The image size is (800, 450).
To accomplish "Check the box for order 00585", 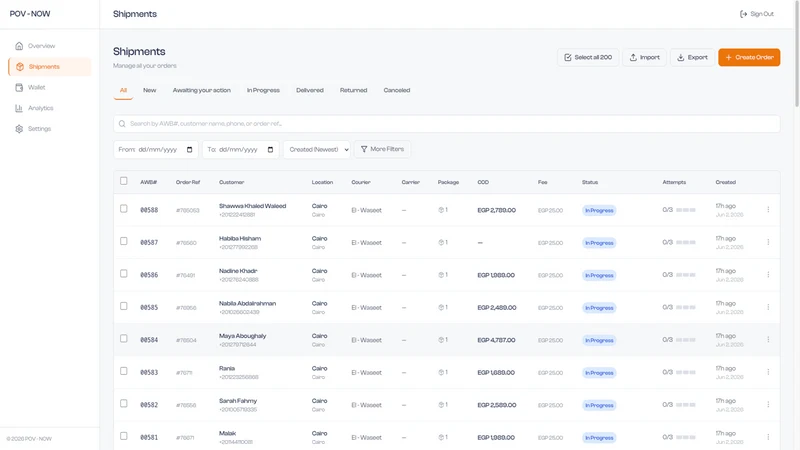I will (x=123, y=306).
